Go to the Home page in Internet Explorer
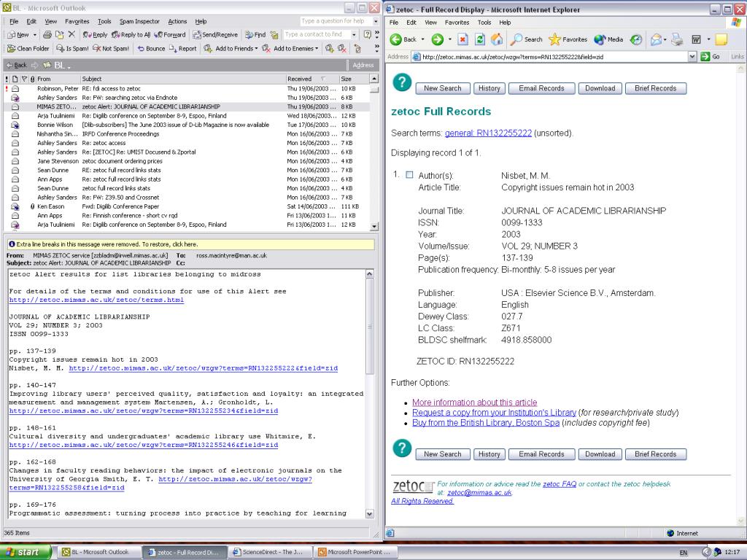Image resolution: width=747 pixels, height=560 pixels. pos(497,39)
